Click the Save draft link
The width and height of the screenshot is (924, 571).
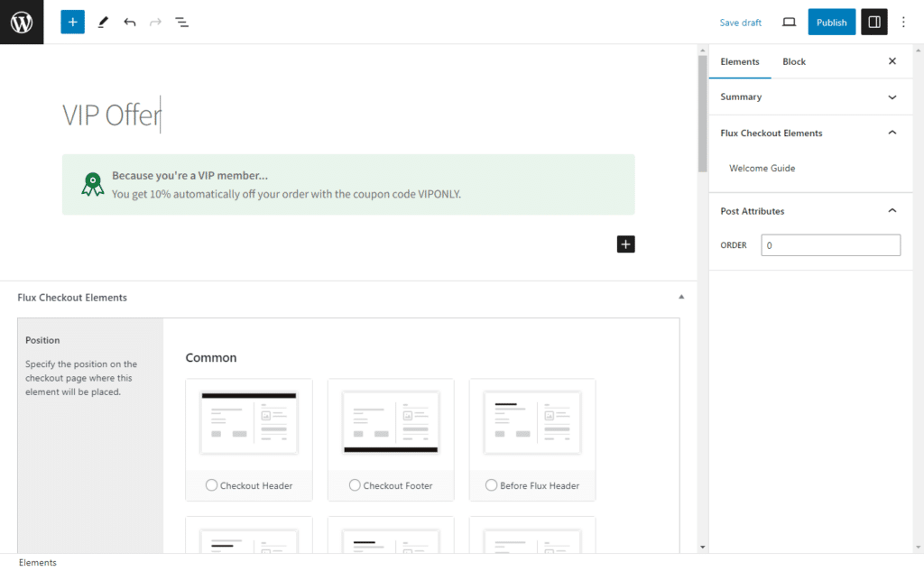click(740, 23)
